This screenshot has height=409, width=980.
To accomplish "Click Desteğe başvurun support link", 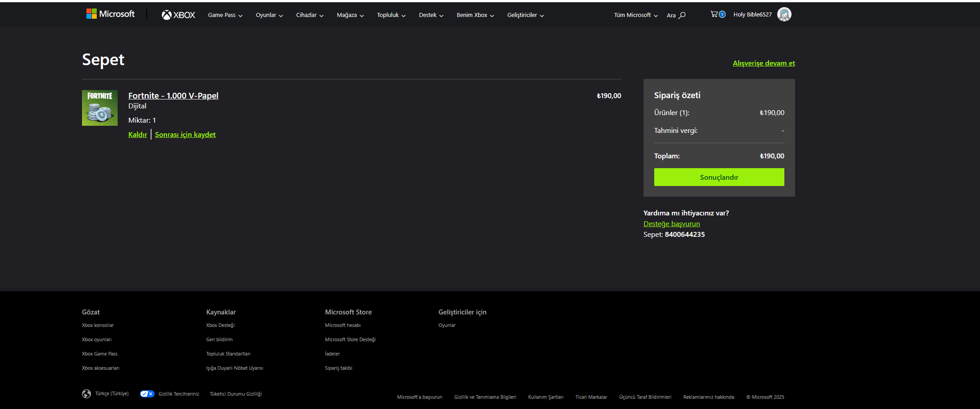I will pos(672,224).
